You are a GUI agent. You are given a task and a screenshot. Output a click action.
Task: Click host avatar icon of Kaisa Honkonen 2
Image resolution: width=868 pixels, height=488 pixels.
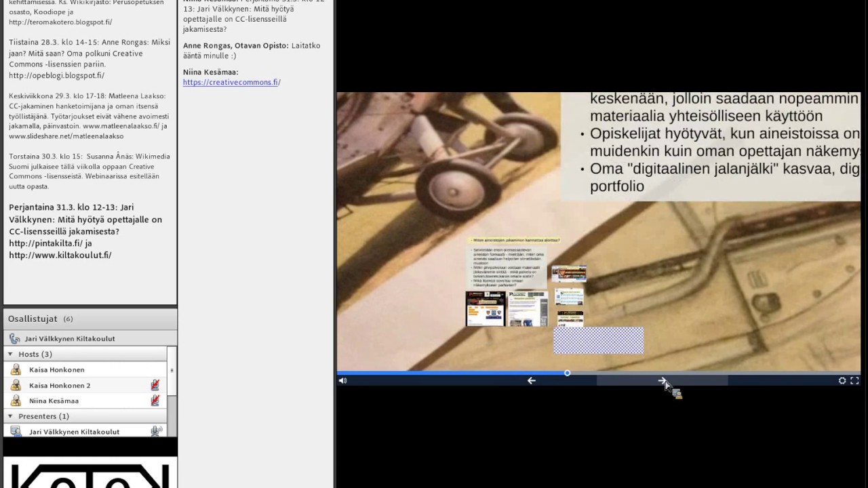tap(16, 385)
